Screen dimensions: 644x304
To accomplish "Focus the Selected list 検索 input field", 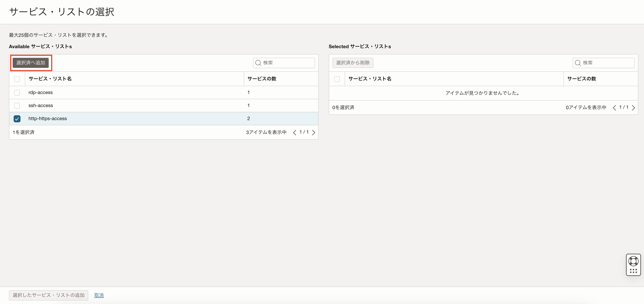I will click(x=607, y=63).
